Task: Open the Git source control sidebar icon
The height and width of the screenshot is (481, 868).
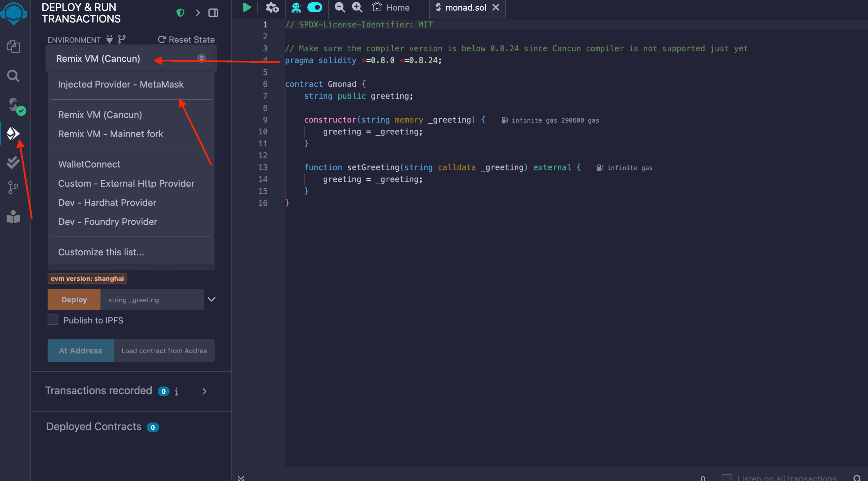Action: [x=13, y=188]
